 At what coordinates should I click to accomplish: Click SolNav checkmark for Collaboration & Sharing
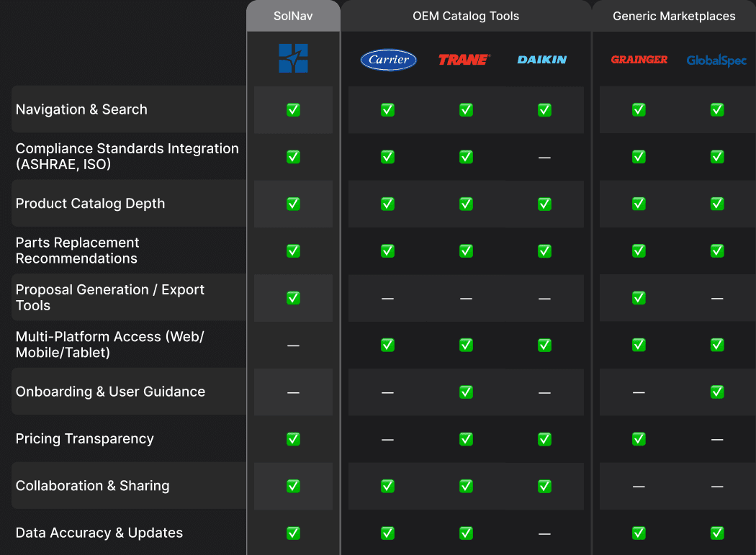point(293,486)
